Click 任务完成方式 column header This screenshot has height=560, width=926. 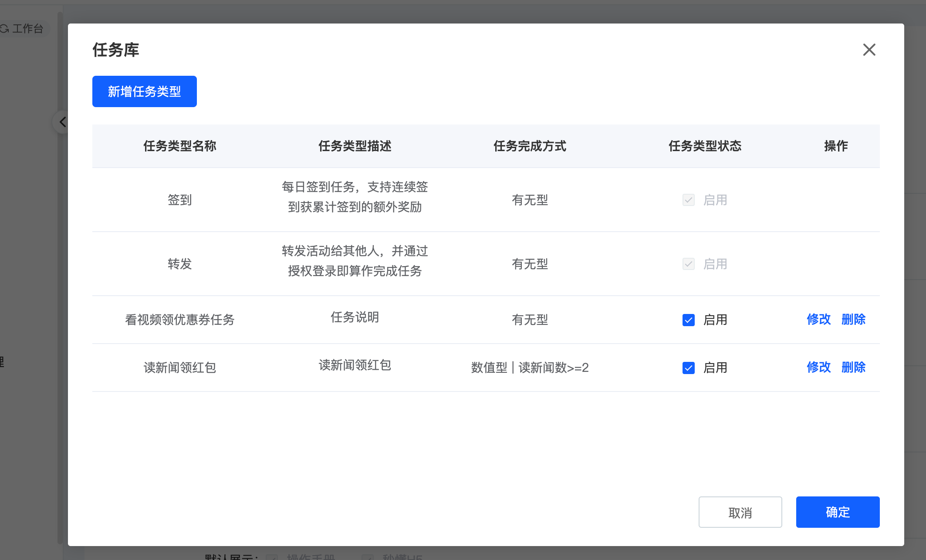click(x=530, y=146)
